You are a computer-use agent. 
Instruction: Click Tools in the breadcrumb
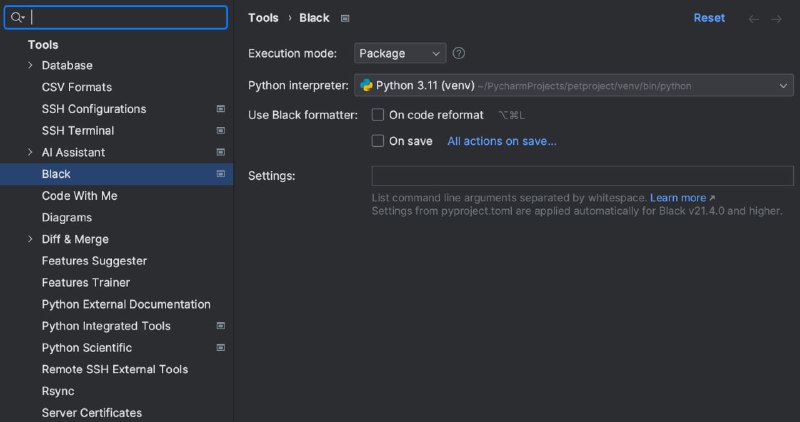point(263,18)
